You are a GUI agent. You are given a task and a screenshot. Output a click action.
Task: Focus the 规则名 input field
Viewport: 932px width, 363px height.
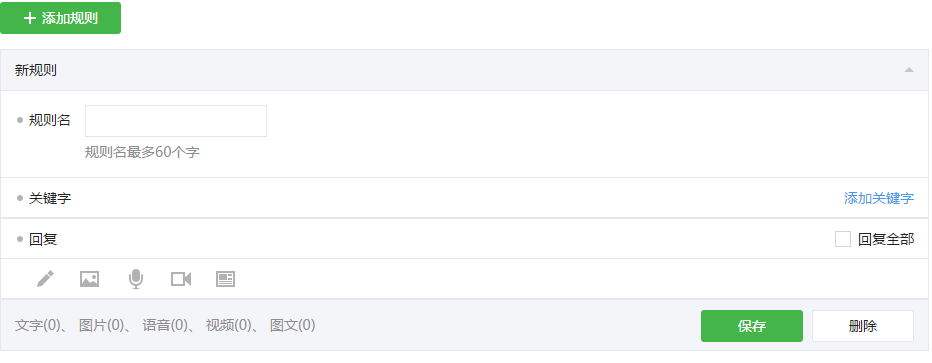click(176, 121)
